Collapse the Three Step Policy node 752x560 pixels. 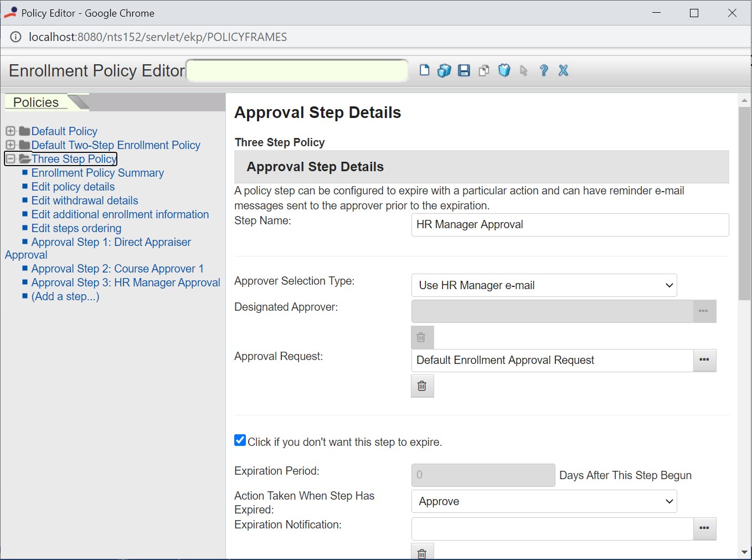tap(11, 159)
